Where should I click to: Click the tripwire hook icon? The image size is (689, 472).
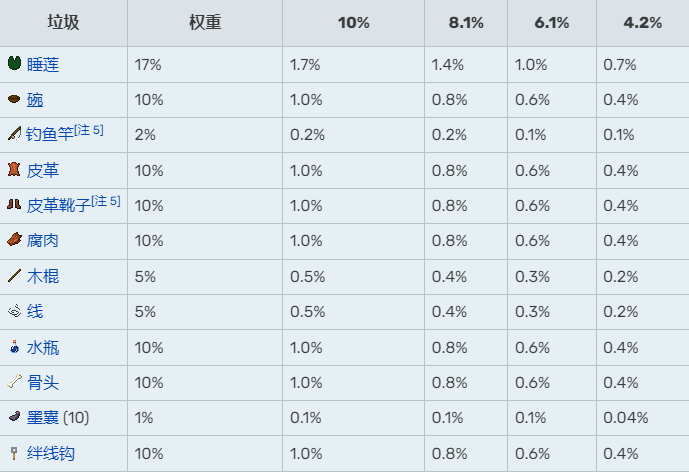(x=14, y=453)
